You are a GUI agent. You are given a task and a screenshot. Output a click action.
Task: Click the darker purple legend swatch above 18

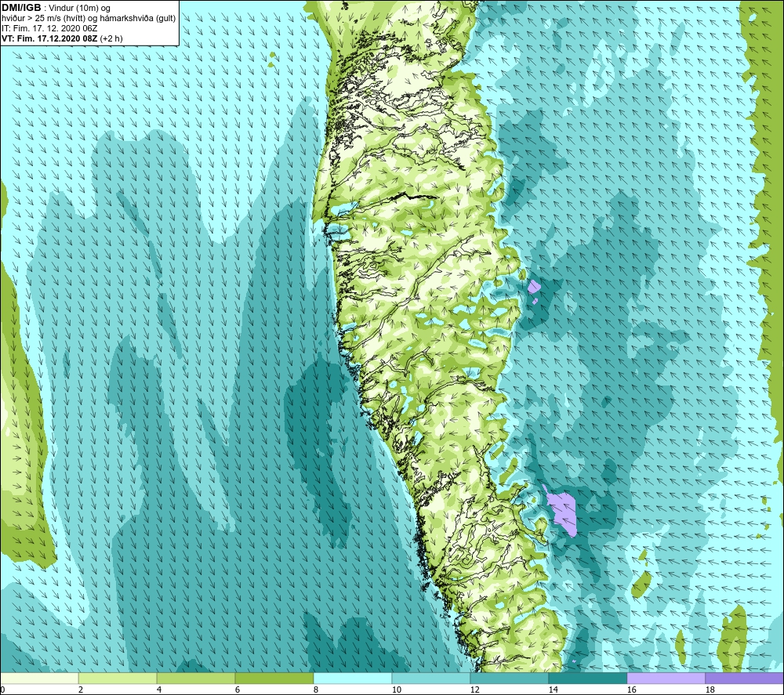745,678
